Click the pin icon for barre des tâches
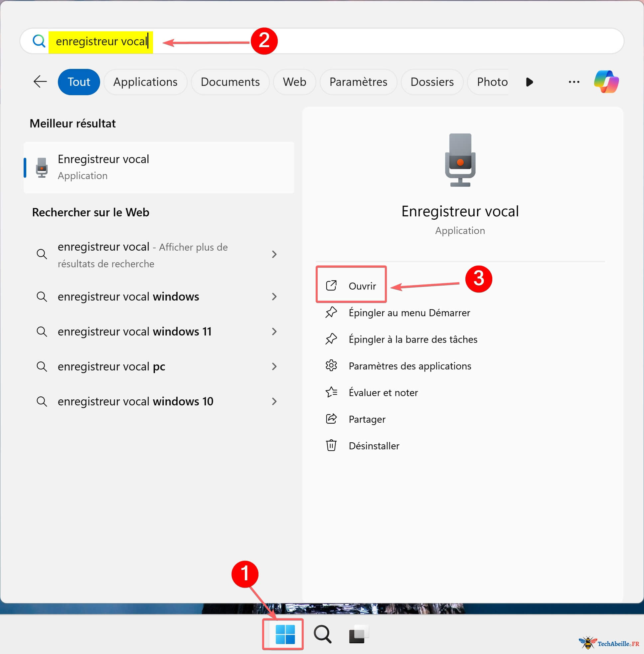The height and width of the screenshot is (654, 644). 331,339
